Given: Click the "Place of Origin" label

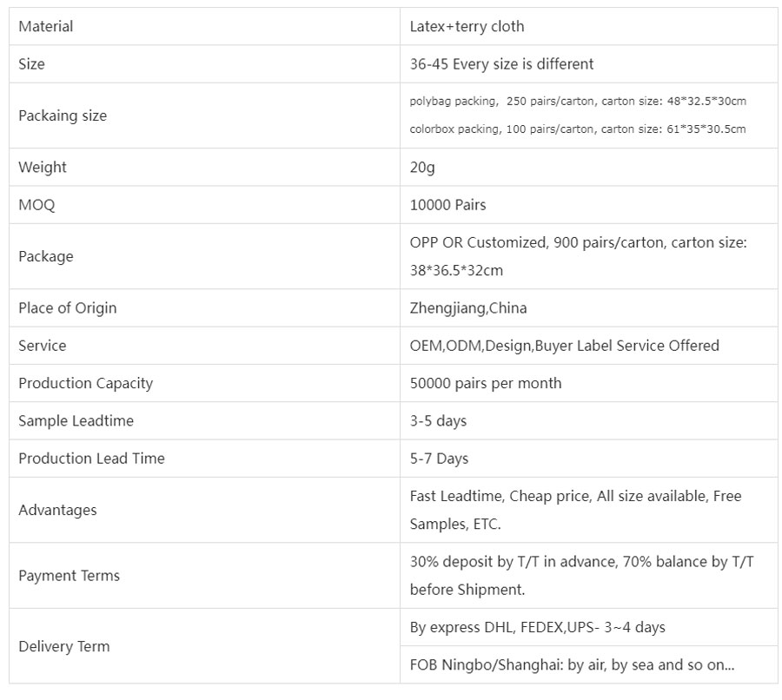Looking at the screenshot, I should point(67,307).
